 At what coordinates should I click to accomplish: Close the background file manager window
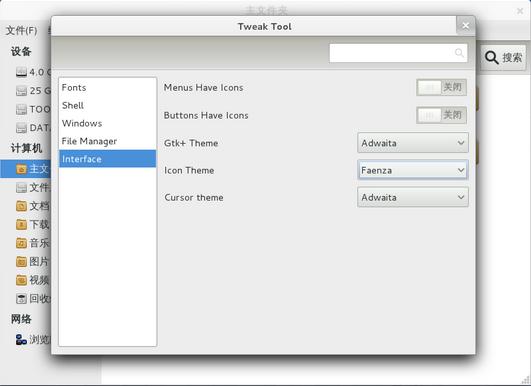point(520,11)
